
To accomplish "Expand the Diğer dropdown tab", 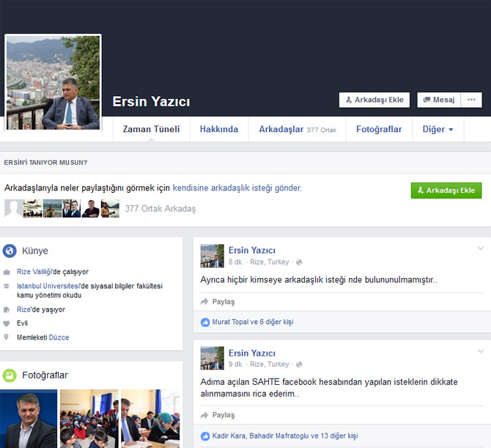I will 438,129.
